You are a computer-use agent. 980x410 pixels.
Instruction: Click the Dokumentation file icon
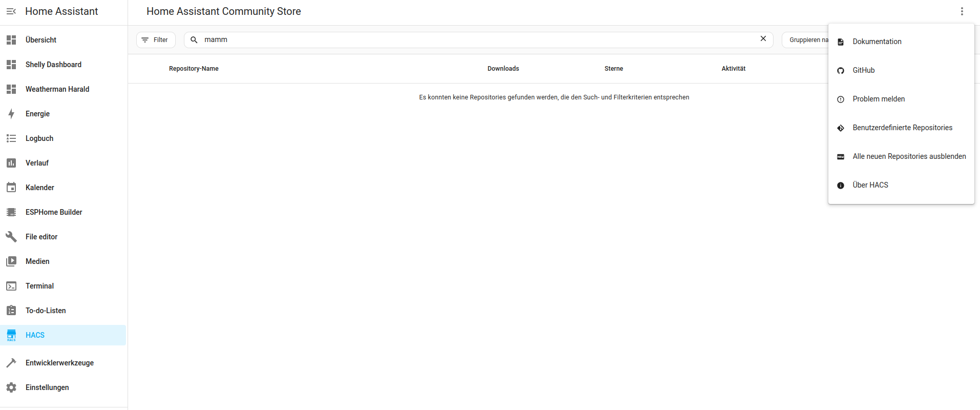(841, 42)
